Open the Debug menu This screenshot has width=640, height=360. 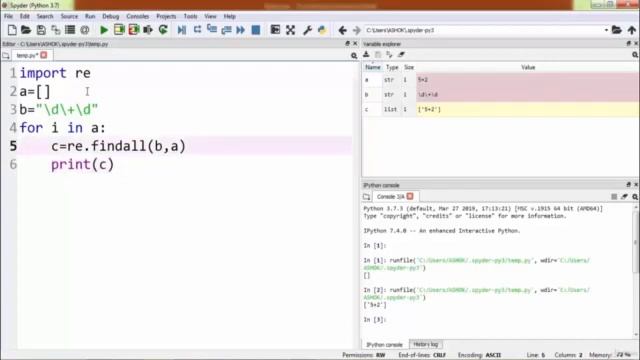(111, 16)
